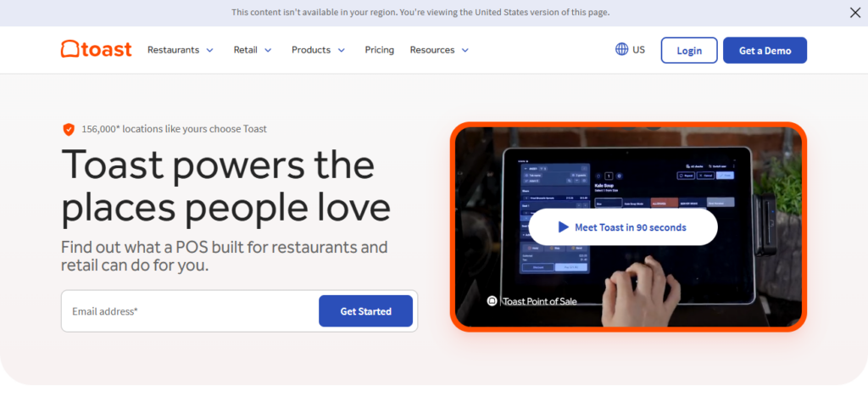Viewport: 868px width, 397px height.
Task: Expand the Resources dropdown chevron
Action: click(465, 50)
